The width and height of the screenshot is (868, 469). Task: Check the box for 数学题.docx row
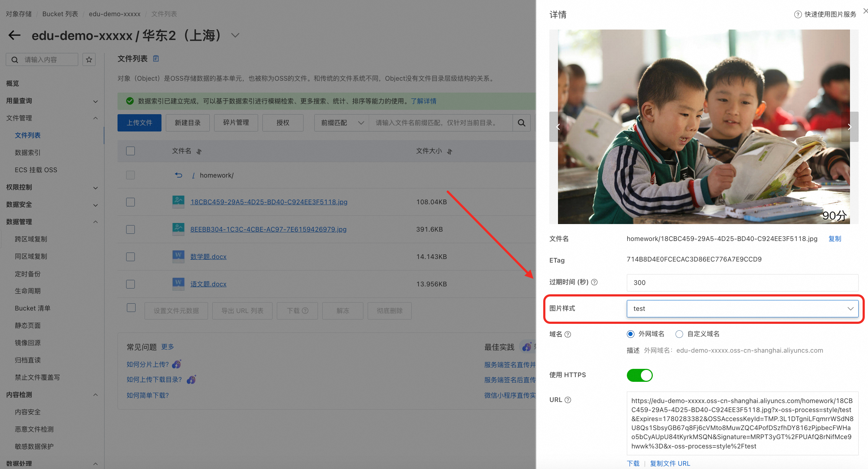tap(130, 257)
